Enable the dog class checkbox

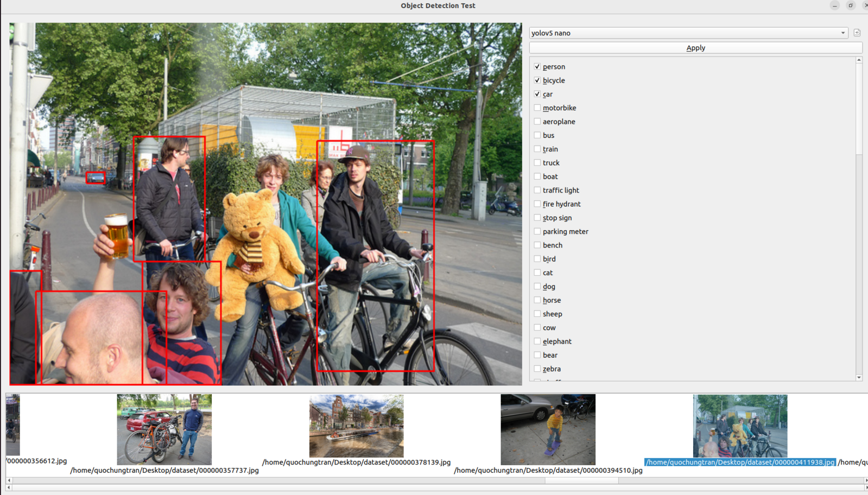tap(537, 287)
